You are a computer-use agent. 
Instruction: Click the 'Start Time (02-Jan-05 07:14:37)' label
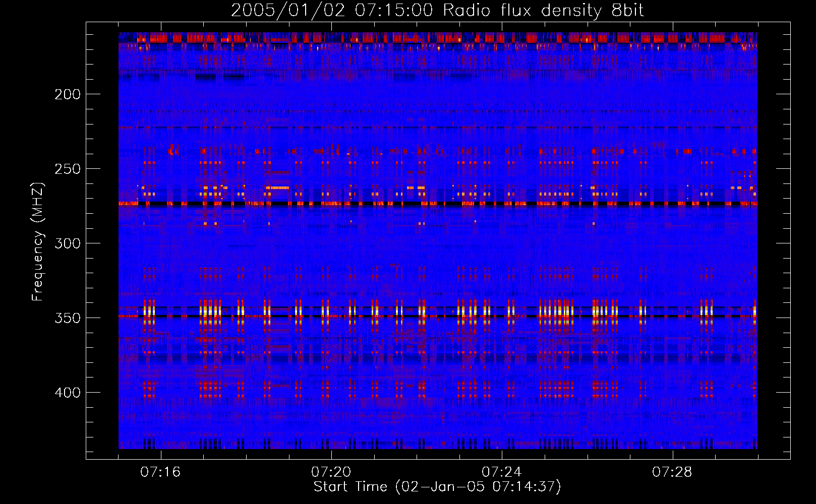pyautogui.click(x=437, y=487)
